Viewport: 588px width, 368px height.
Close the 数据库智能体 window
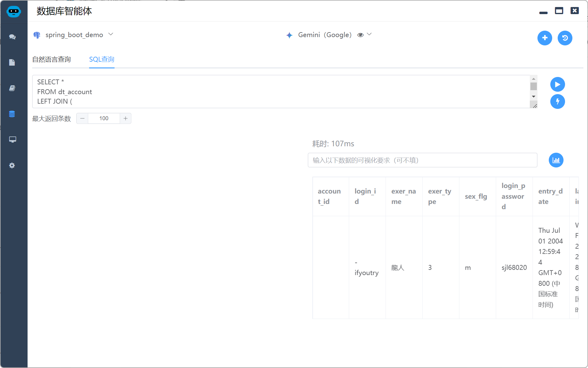(x=575, y=11)
